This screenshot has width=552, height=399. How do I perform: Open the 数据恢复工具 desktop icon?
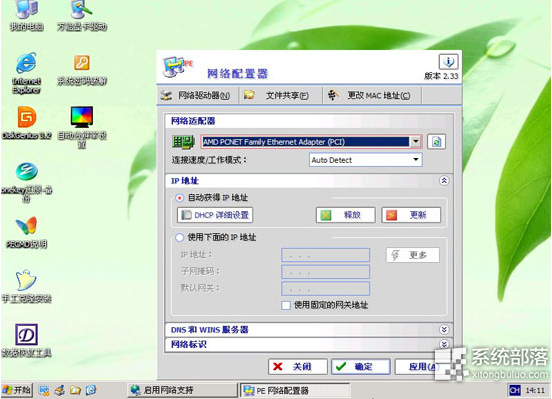[27, 340]
